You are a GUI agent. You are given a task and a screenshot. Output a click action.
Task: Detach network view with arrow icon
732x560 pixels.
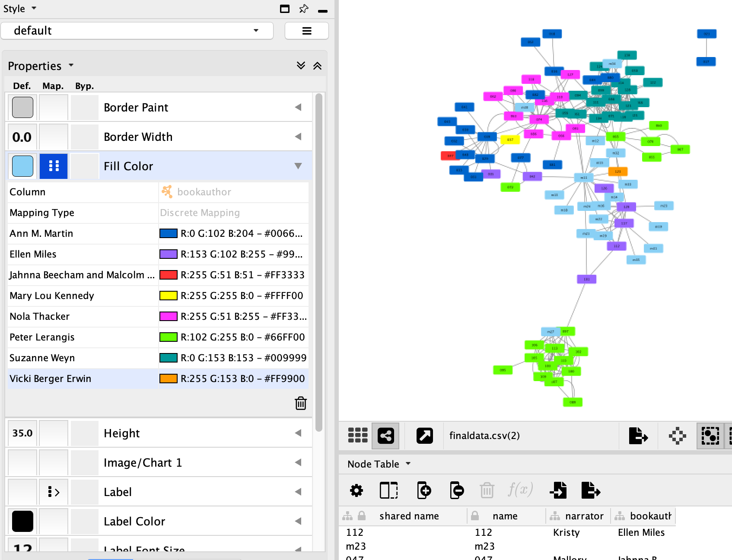pyautogui.click(x=425, y=435)
